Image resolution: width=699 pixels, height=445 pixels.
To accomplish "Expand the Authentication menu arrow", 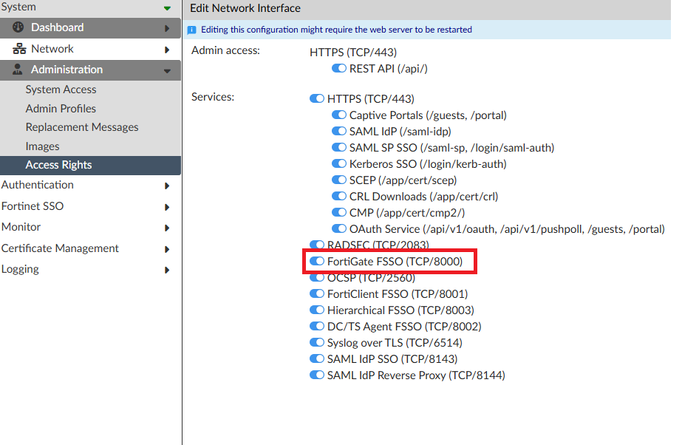I will pyautogui.click(x=167, y=186).
